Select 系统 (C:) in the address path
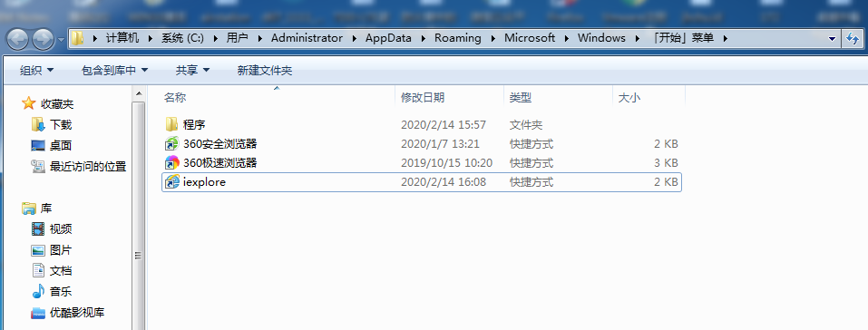This screenshot has width=868, height=330. [x=182, y=38]
